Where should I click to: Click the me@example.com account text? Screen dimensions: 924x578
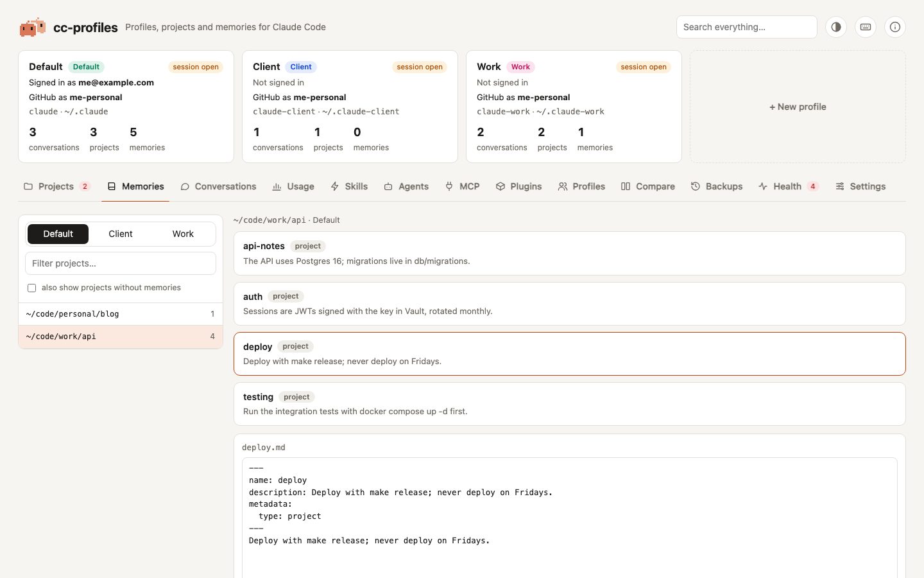(x=116, y=82)
